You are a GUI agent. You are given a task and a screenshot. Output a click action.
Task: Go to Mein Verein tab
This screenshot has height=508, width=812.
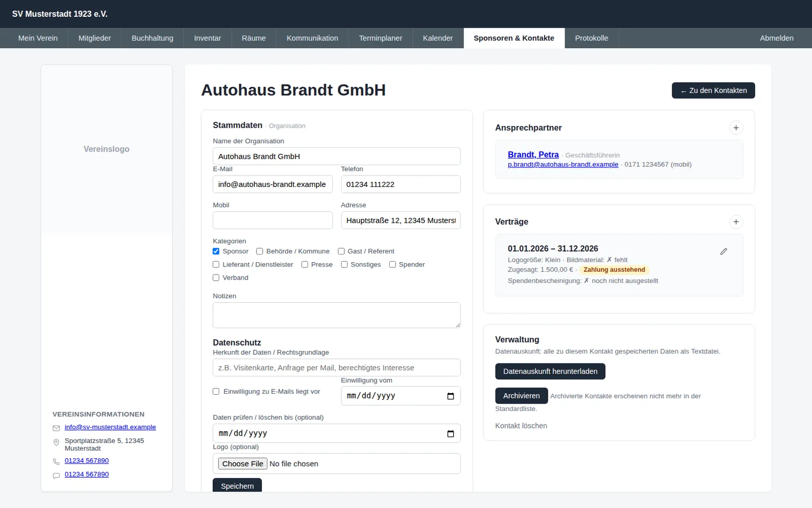38,38
